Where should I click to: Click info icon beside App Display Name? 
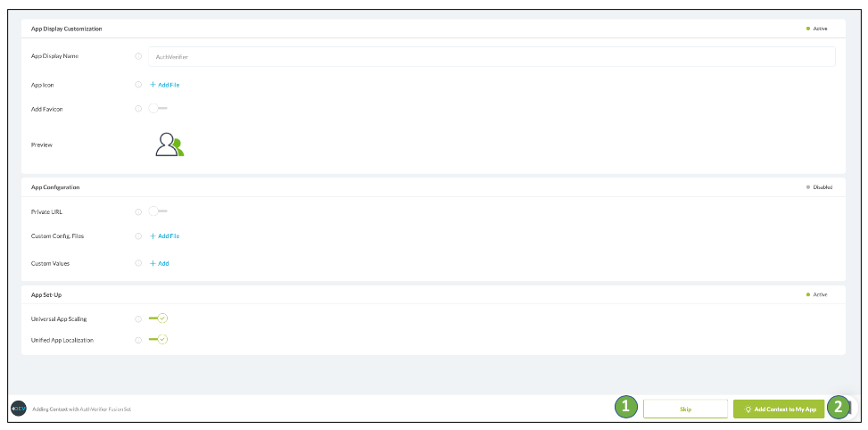point(138,56)
